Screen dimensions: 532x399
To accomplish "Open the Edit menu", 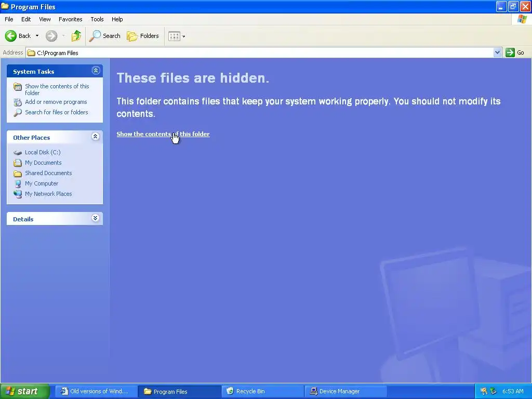I will 26,19.
